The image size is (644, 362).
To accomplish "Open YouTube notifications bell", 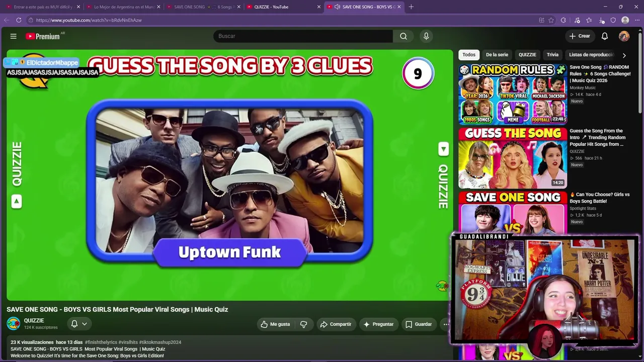I will [605, 36].
